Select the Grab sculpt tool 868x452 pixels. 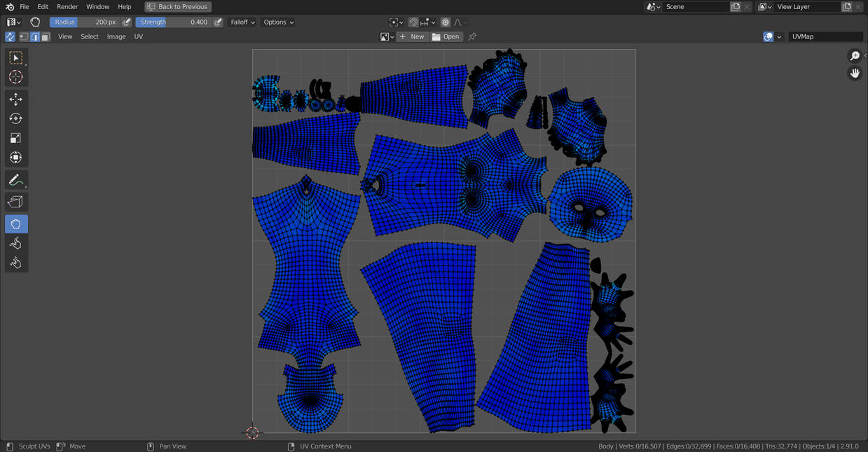coord(16,224)
